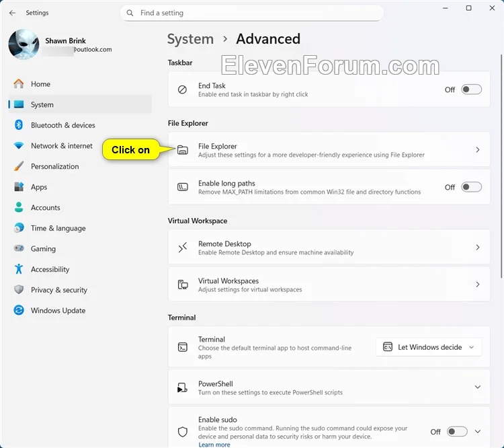Click the Learn more link
The width and height of the screenshot is (504, 448).
click(x=214, y=445)
